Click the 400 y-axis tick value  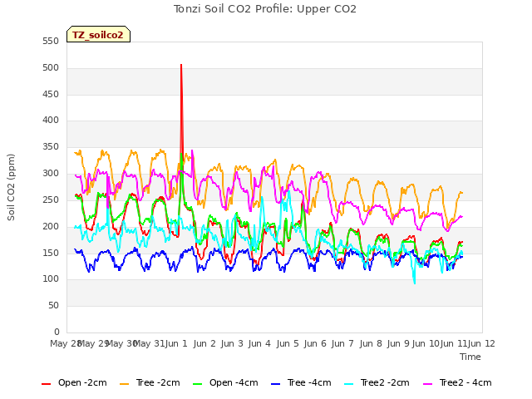pos(51,120)
